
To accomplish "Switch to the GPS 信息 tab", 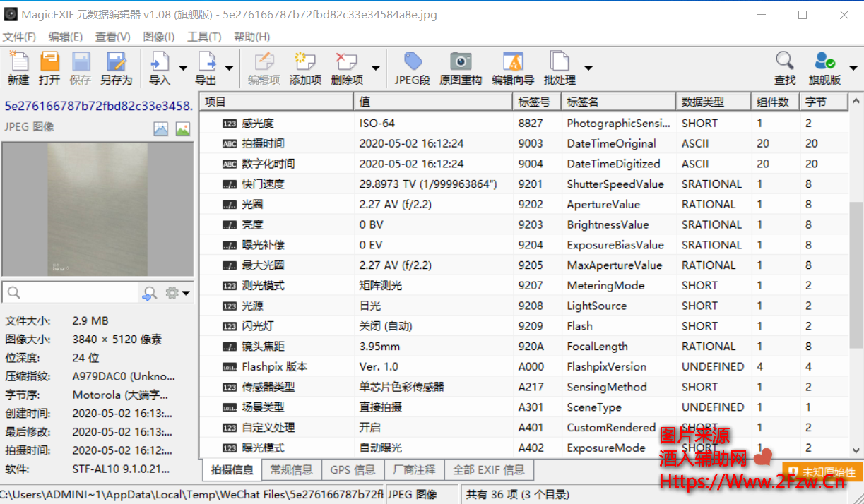I will click(352, 469).
